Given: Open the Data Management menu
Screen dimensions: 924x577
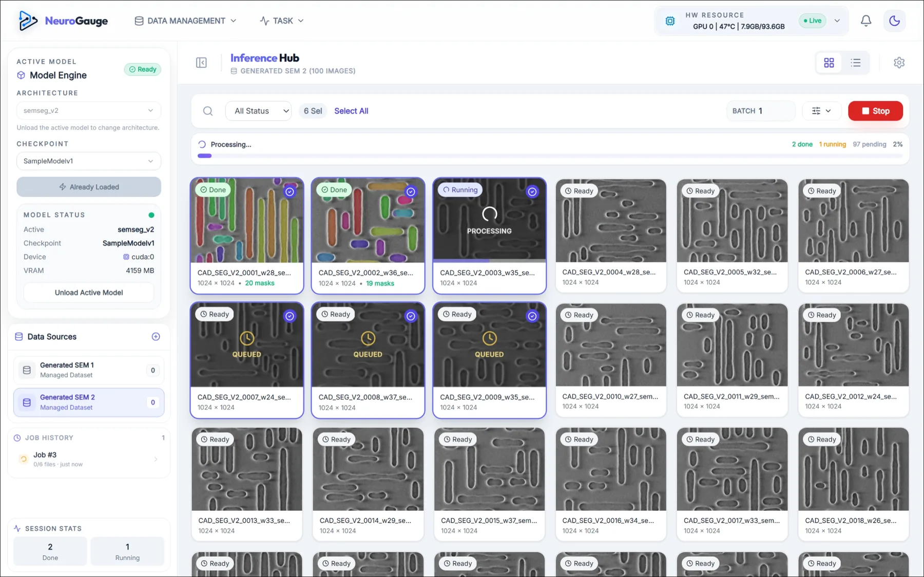Looking at the screenshot, I should coord(185,21).
